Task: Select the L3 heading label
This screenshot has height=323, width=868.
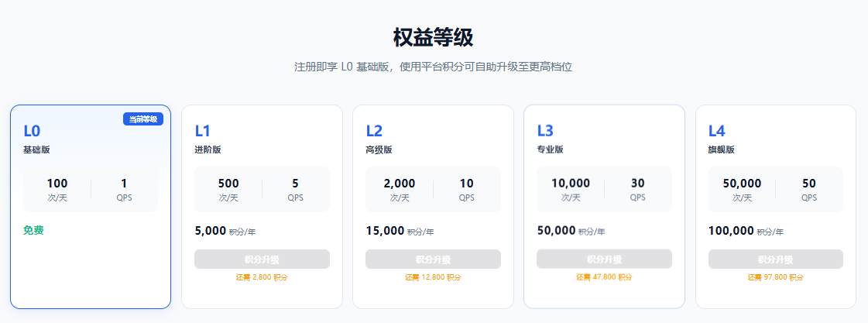Action: pos(545,132)
